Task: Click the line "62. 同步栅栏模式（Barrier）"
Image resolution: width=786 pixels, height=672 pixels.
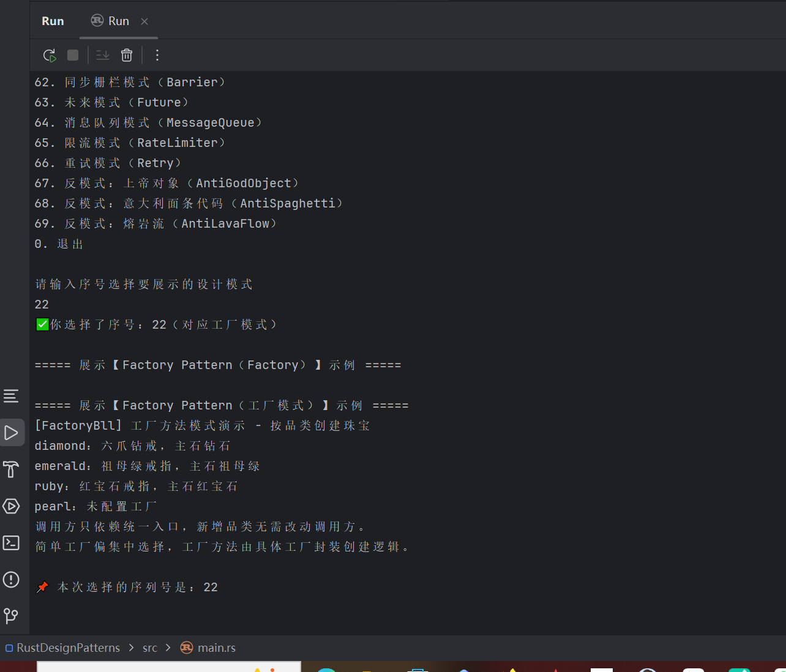Action: (x=130, y=82)
